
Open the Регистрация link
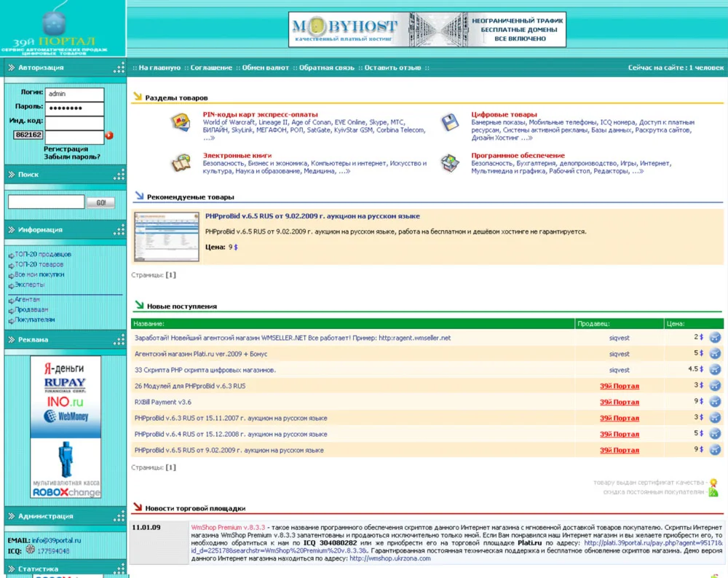click(x=66, y=149)
